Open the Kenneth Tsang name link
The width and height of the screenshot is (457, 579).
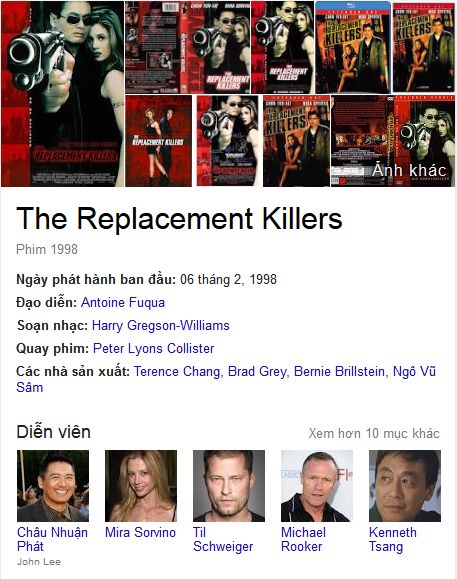click(392, 539)
